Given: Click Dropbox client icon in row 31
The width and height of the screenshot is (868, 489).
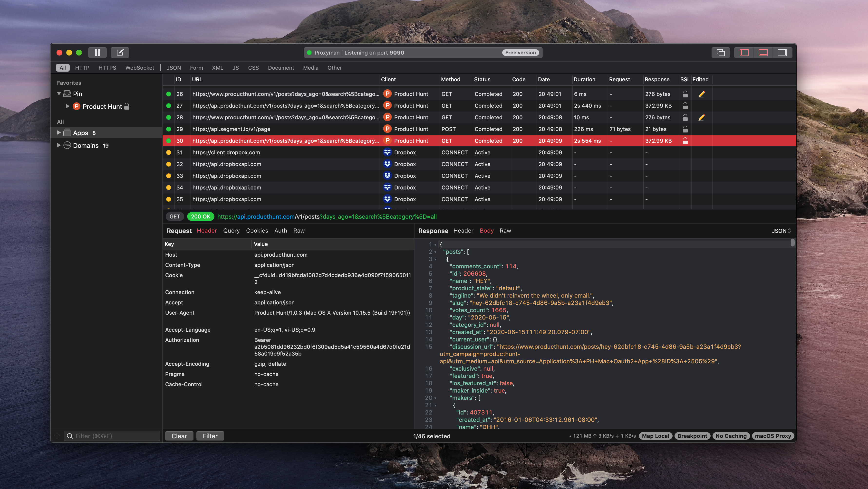Looking at the screenshot, I should coord(387,152).
